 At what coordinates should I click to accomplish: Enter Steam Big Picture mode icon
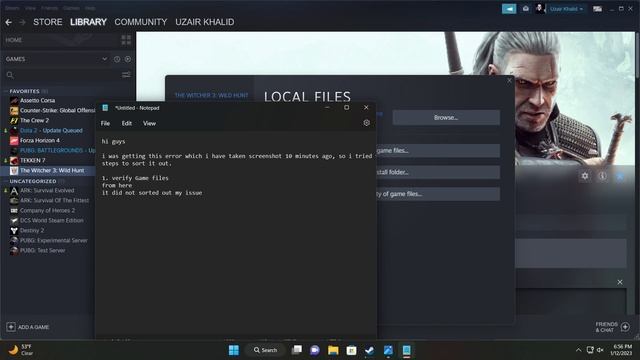coord(597,9)
